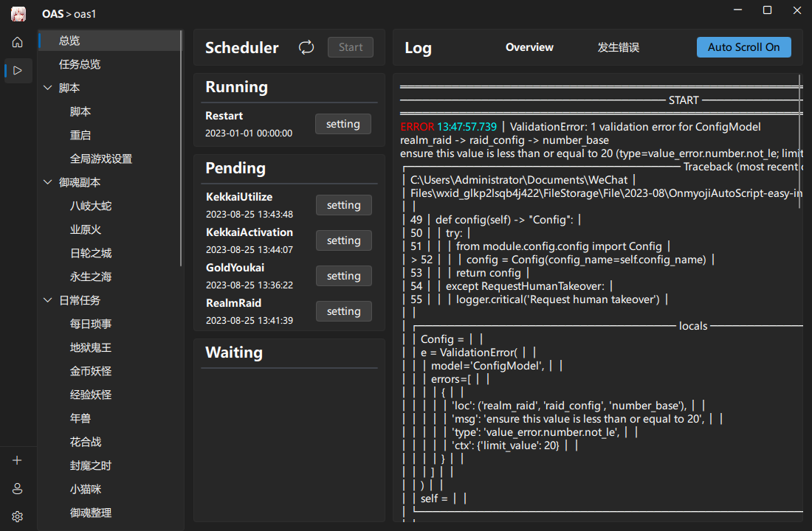Select the Scheduler play icon in sidebar
Image resolution: width=812 pixels, height=531 pixels.
[x=17, y=70]
